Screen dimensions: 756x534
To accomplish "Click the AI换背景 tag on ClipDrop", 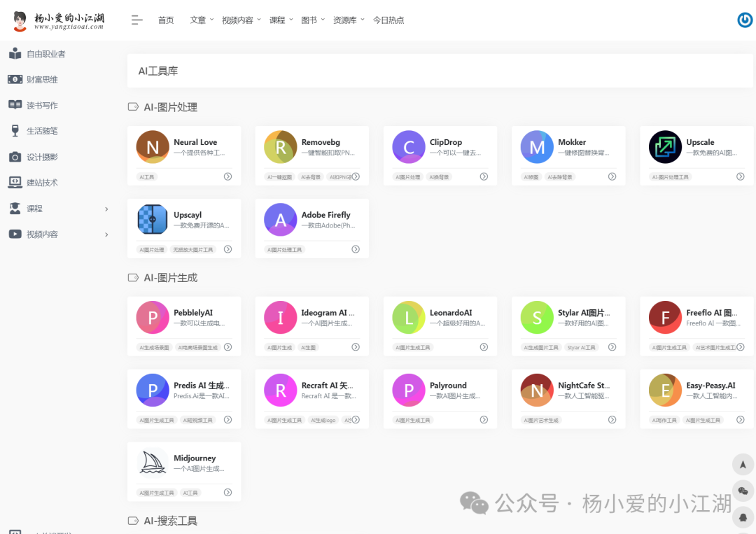I will tap(439, 177).
